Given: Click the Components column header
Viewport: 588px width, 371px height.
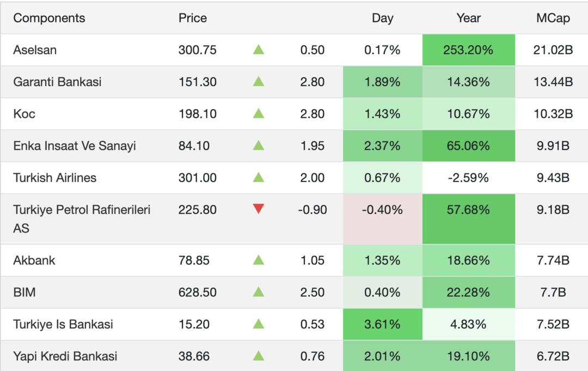Looking at the screenshot, I should [49, 18].
